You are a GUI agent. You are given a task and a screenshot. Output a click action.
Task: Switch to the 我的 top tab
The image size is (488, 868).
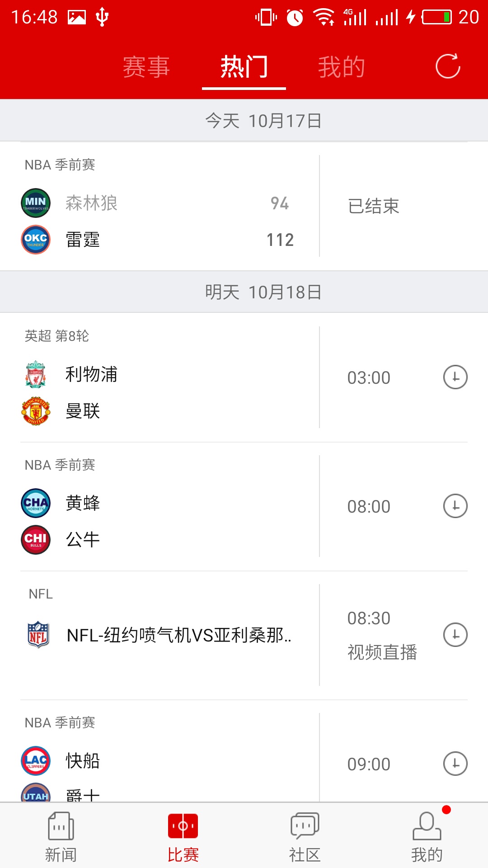(342, 67)
